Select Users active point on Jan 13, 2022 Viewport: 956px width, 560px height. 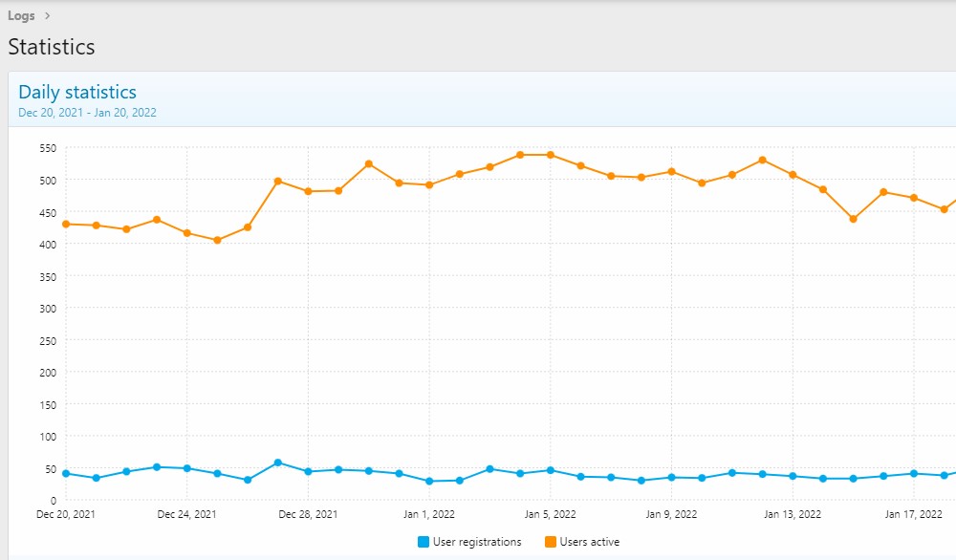click(x=793, y=175)
